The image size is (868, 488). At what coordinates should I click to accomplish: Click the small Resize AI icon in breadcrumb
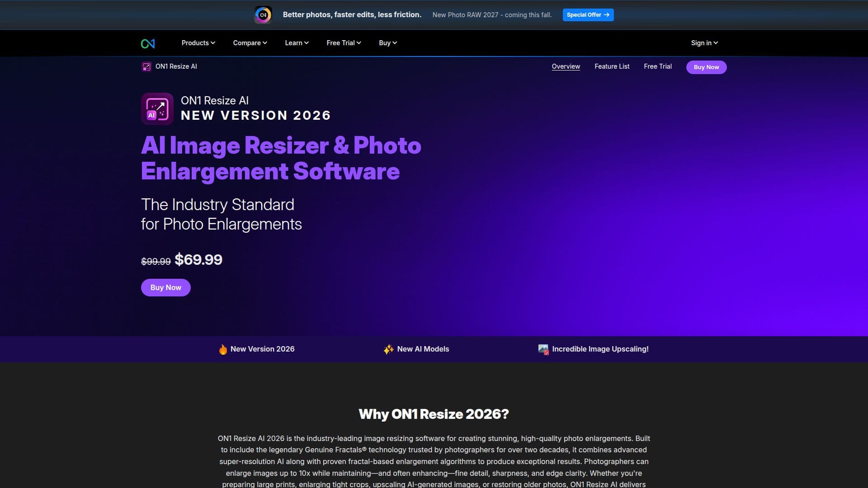coord(146,67)
